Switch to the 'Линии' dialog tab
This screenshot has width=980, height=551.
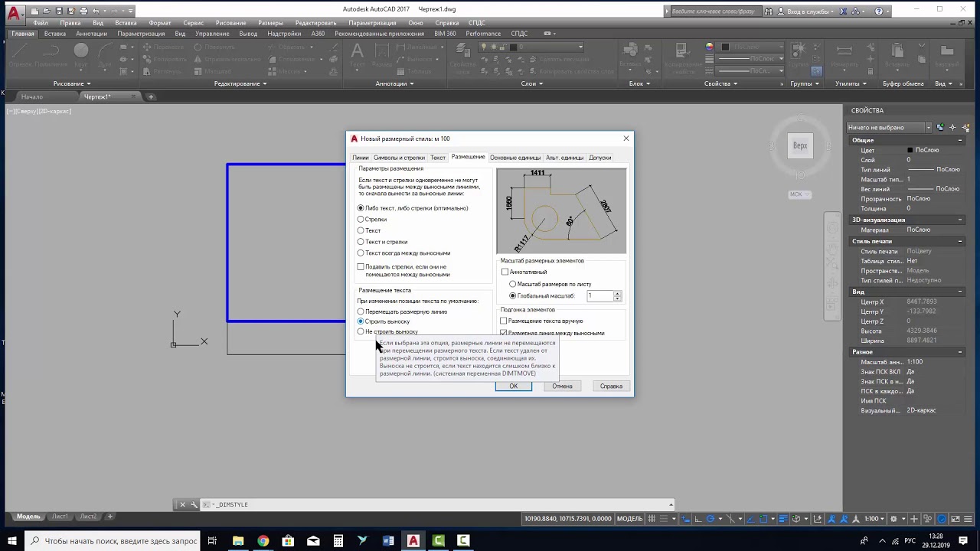tap(361, 158)
